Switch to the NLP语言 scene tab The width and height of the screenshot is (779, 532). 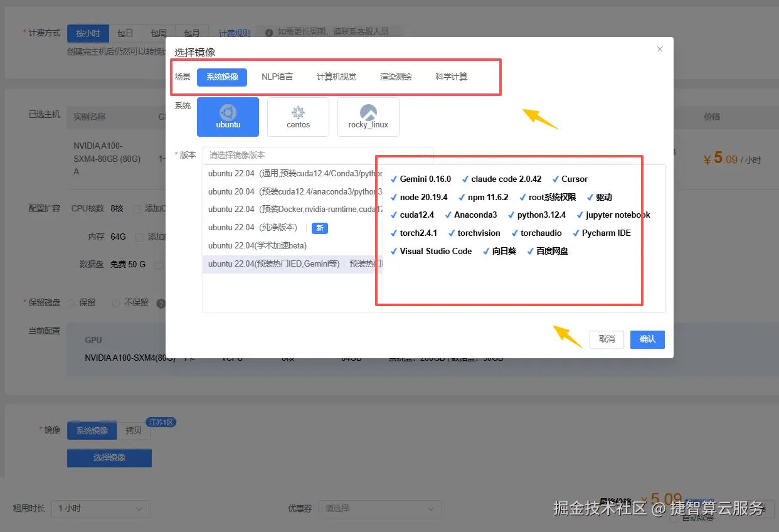[x=277, y=77]
